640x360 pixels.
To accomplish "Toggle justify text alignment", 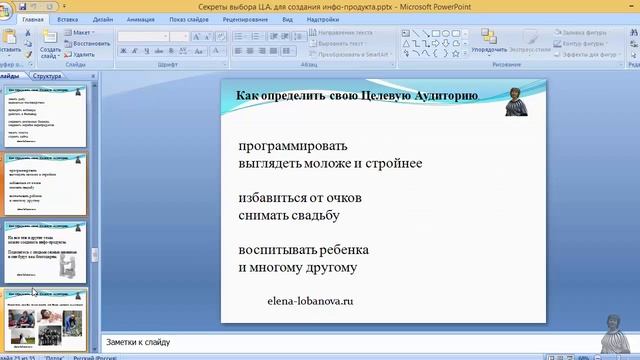I will point(274,51).
